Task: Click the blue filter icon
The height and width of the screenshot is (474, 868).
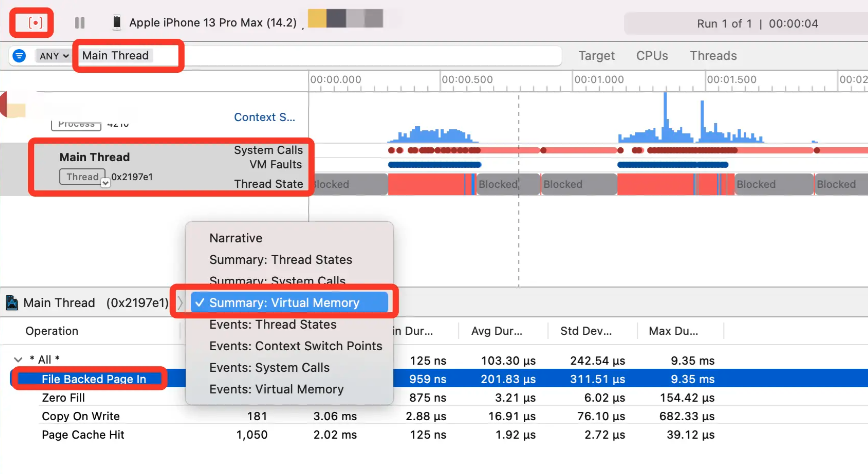Action: coord(19,55)
